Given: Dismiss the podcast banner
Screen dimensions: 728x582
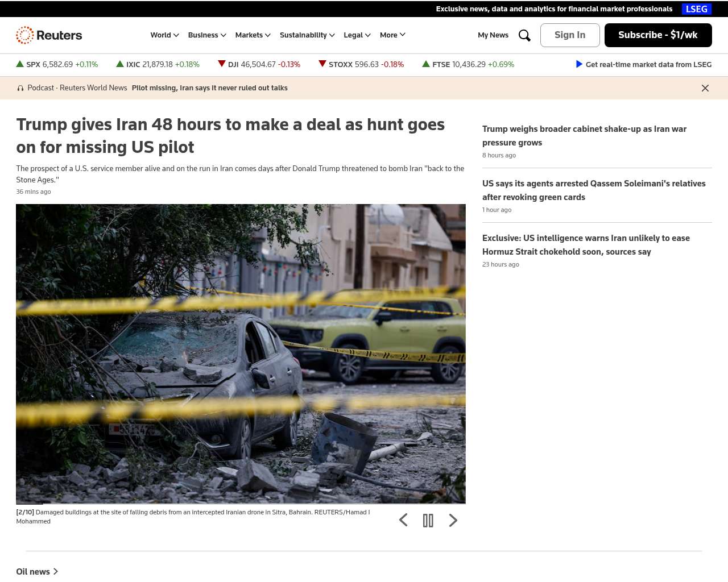Looking at the screenshot, I should click(705, 88).
